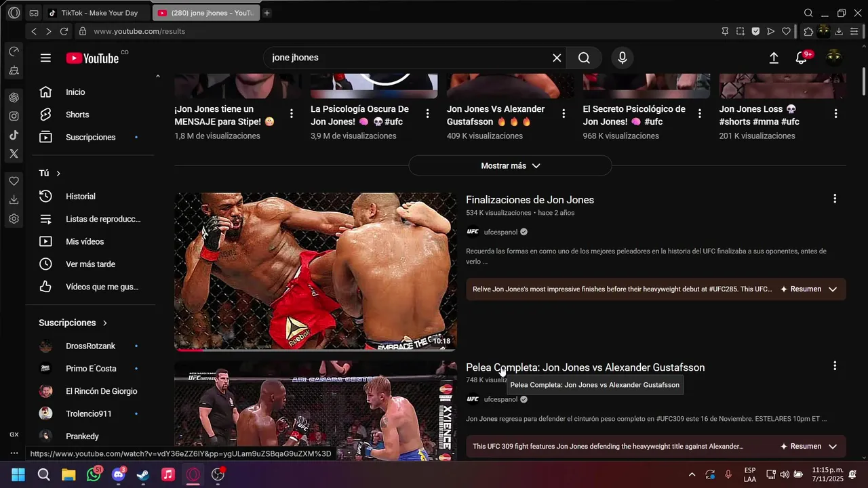The image size is (868, 488).
Task: Open Discord from the taskbar
Action: pyautogui.click(x=119, y=474)
